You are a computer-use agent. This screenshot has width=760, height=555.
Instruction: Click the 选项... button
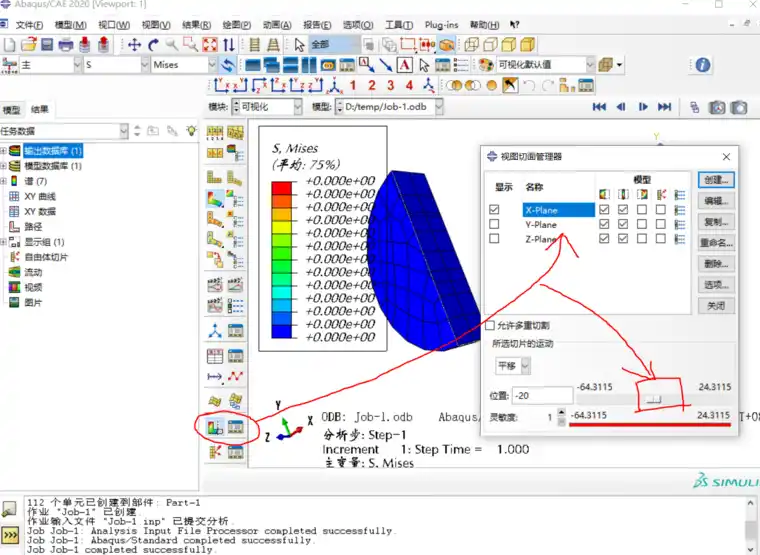[716, 285]
